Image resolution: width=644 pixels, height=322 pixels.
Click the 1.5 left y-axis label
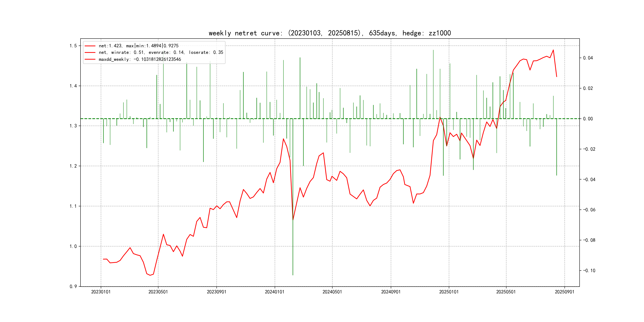[x=73, y=46]
